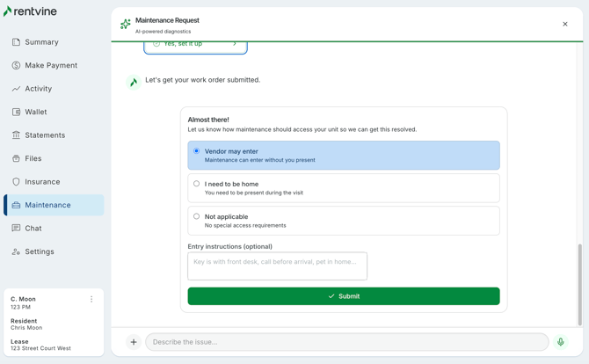Click the Settings icon in sidebar

coord(16,251)
